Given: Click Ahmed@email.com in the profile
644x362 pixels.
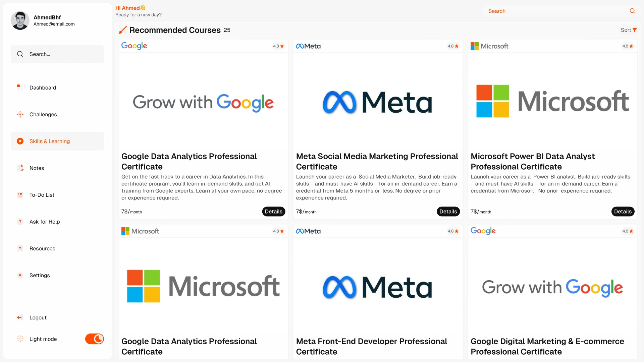Looking at the screenshot, I should [x=54, y=24].
